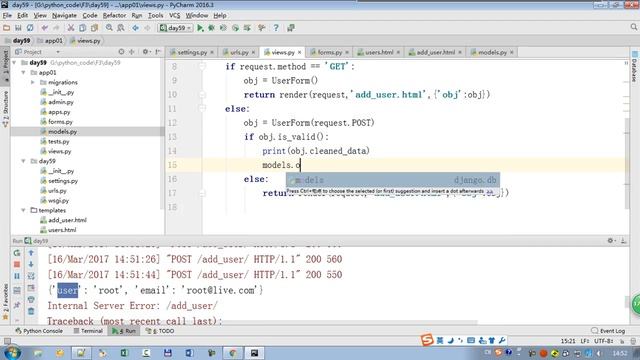
Task: Open the VCS menu
Action: (x=175, y=16)
